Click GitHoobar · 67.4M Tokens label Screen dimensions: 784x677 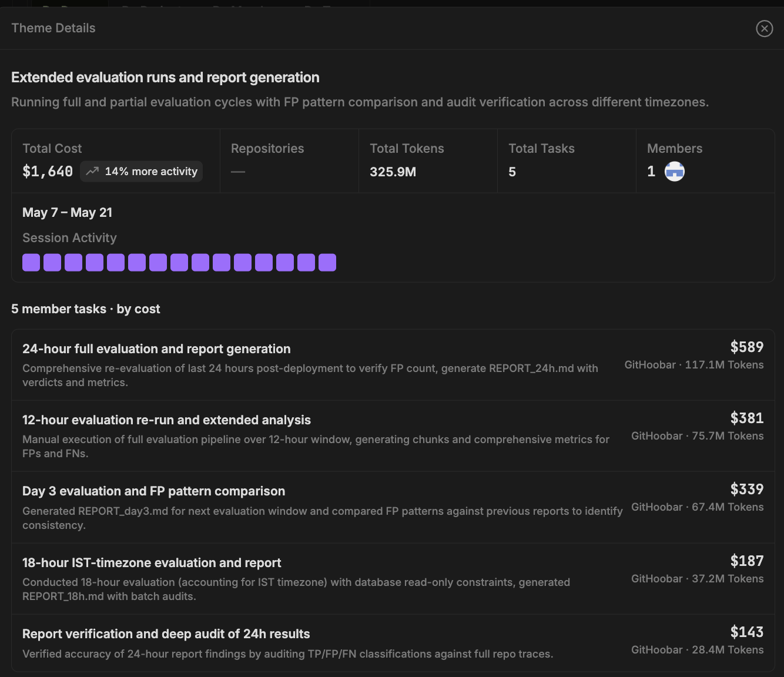pos(698,507)
